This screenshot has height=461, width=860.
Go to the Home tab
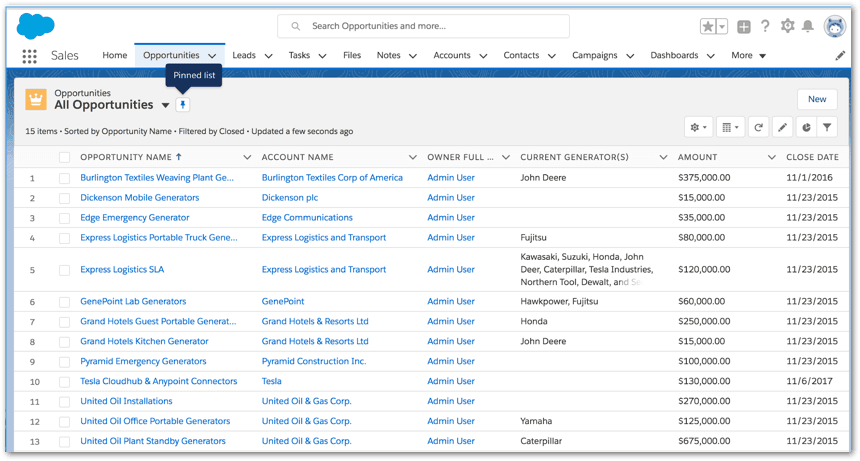115,56
